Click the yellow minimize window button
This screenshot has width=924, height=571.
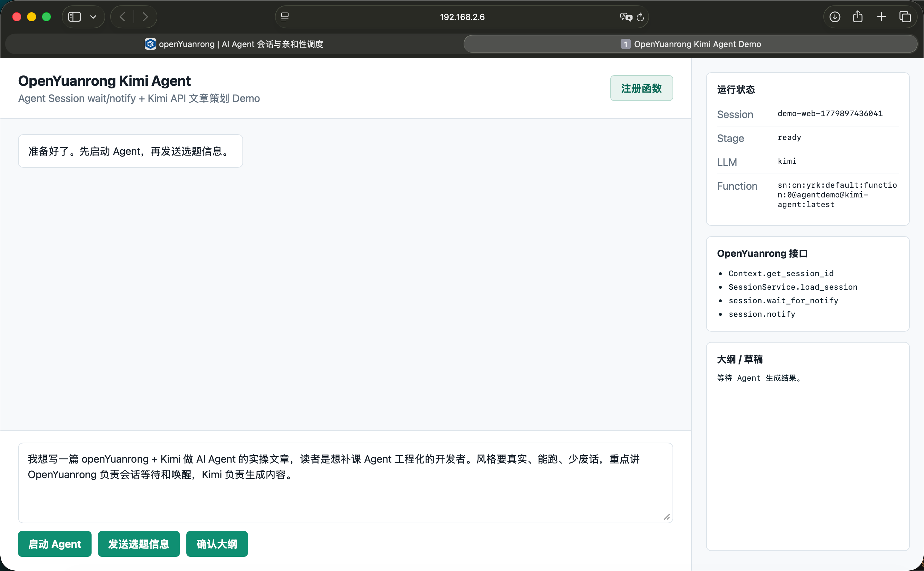point(32,17)
